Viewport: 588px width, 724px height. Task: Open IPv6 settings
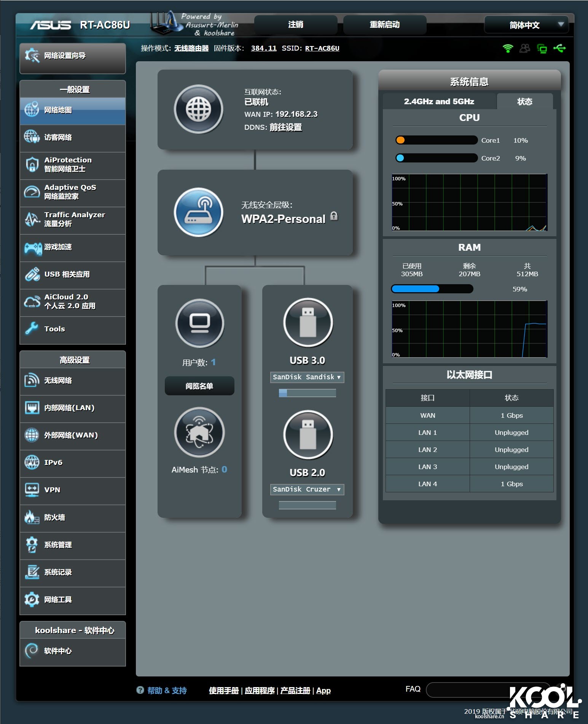click(73, 463)
